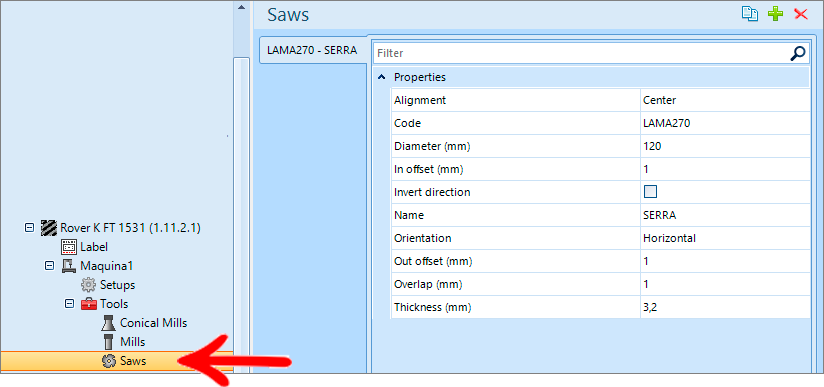Select Conical Mills in the tree

[153, 323]
